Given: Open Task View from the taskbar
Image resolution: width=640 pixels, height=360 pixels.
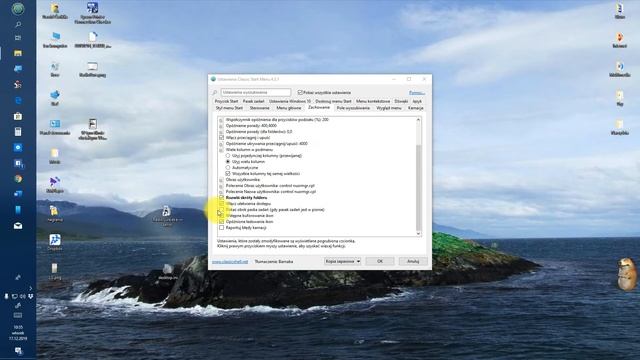Looking at the screenshot, I should pyautogui.click(x=18, y=38).
